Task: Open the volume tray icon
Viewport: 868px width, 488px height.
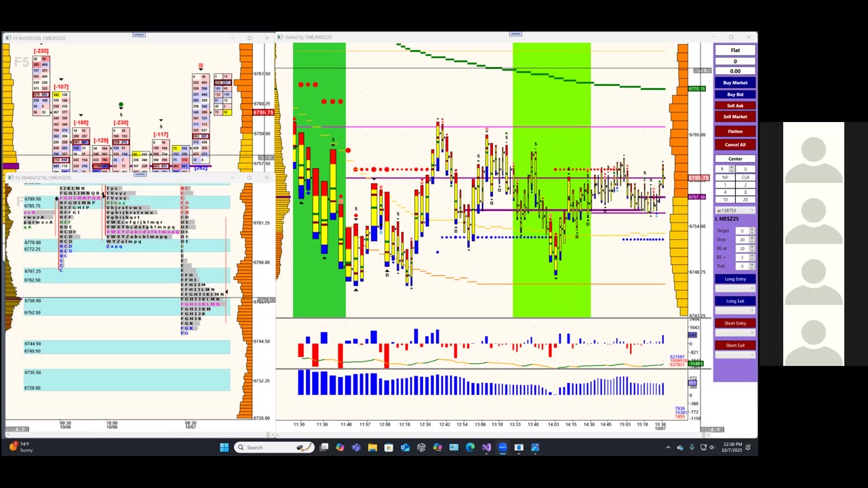Action: pos(713,447)
